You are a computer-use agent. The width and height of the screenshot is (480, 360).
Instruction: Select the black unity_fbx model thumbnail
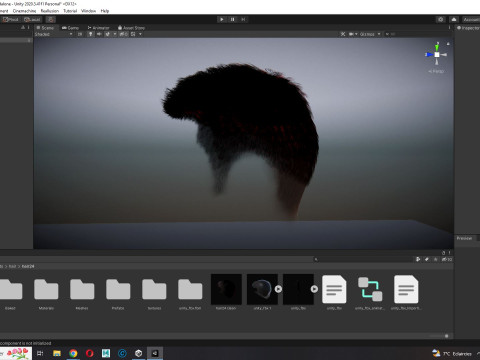(298, 289)
